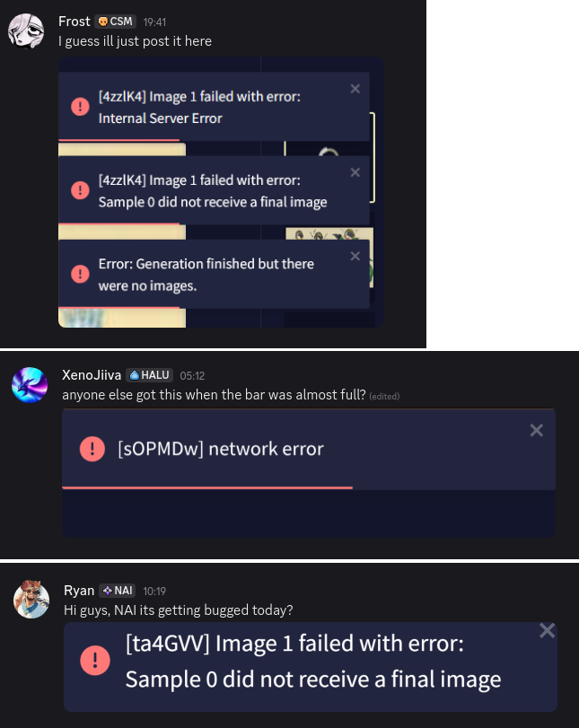Open Frost's profile avatar
The height and width of the screenshot is (728, 579).
point(26,31)
